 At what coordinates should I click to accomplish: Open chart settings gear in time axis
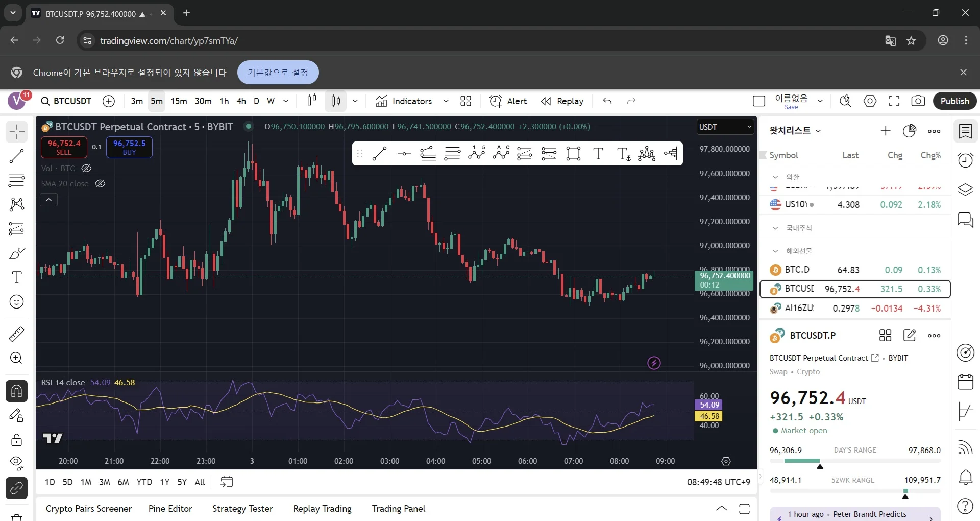[x=726, y=461]
